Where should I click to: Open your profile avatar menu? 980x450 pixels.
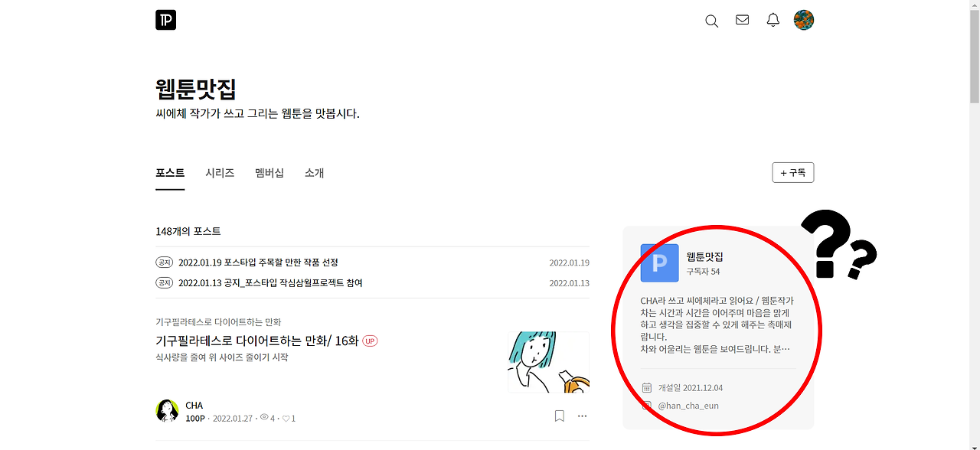click(803, 20)
